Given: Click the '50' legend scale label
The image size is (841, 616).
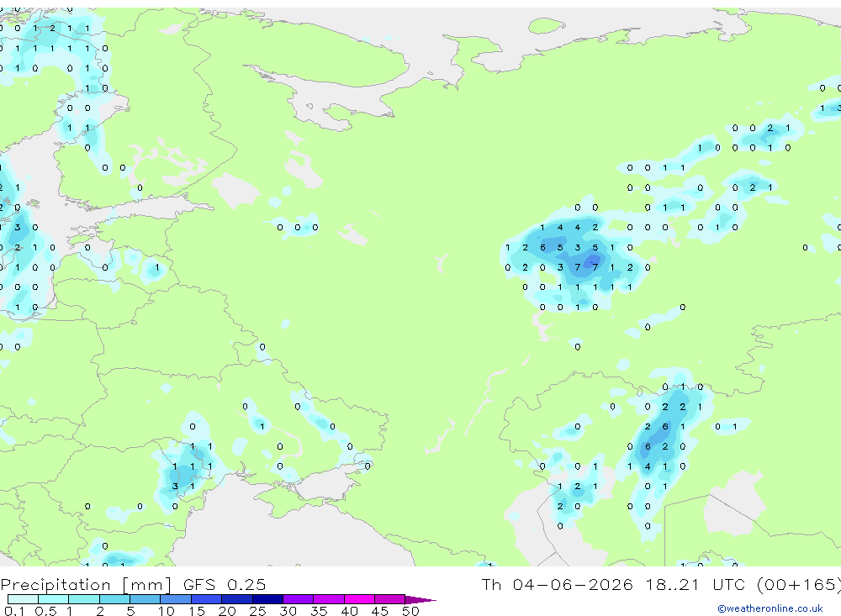Looking at the screenshot, I should click(x=410, y=611).
